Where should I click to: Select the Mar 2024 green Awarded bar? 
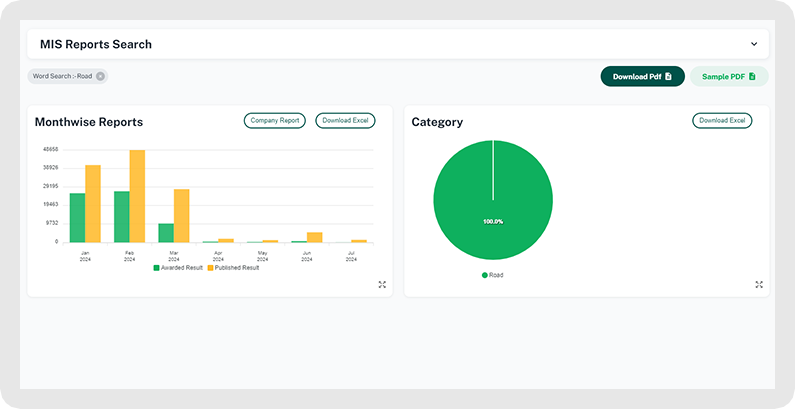[x=166, y=233]
